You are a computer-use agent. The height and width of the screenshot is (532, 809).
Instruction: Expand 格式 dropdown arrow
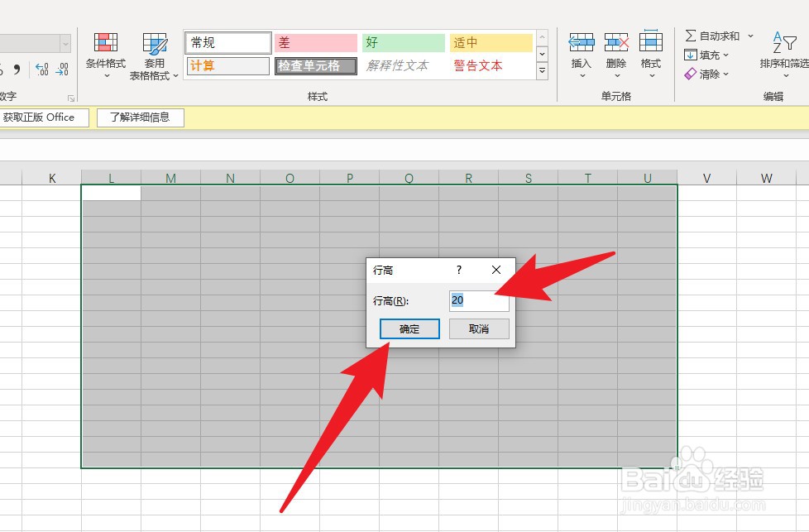click(x=652, y=76)
